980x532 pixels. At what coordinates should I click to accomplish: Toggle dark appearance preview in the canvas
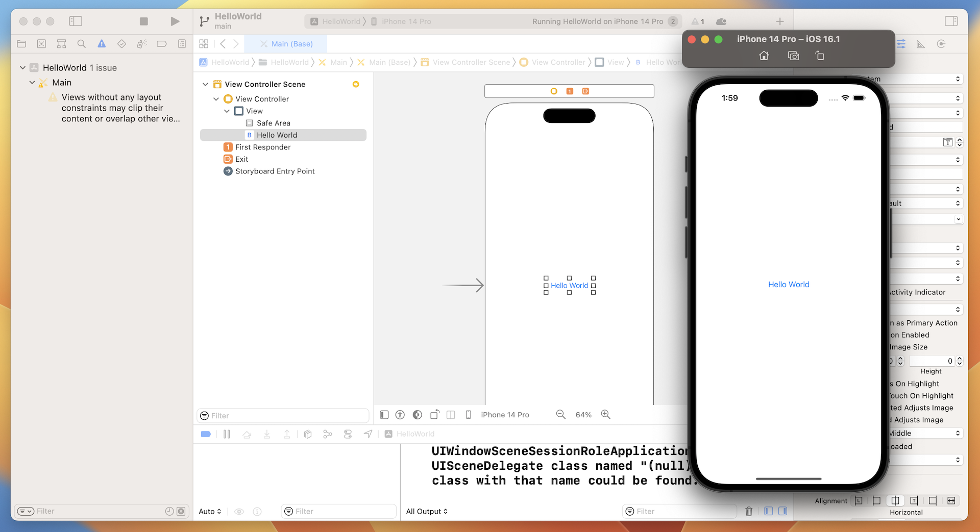click(417, 415)
